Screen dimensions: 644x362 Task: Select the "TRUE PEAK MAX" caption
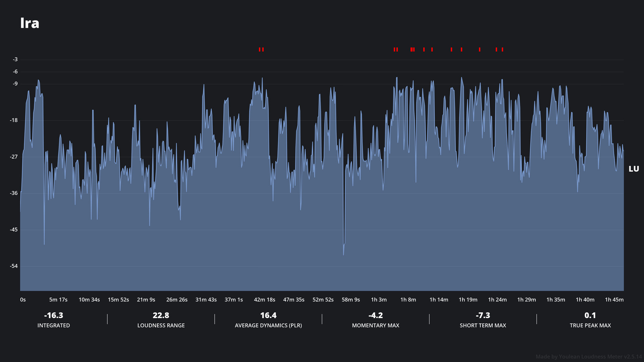(590, 325)
